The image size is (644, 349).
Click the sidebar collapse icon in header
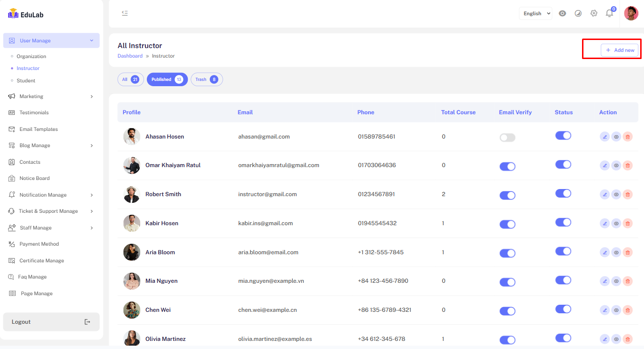(125, 13)
